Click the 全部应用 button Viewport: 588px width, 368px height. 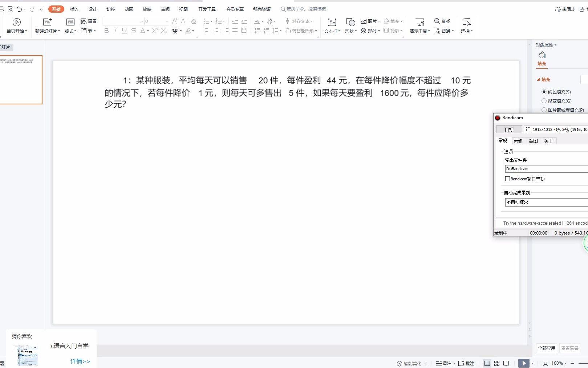point(547,348)
